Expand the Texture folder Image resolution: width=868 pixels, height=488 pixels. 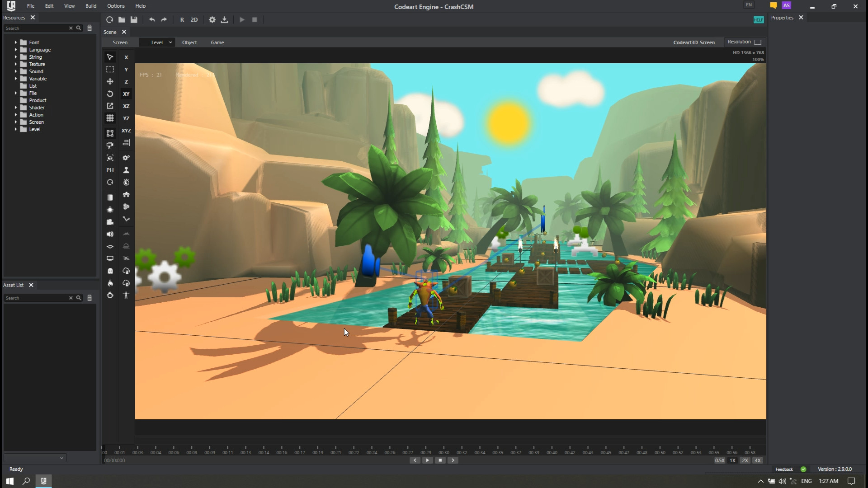click(x=16, y=64)
